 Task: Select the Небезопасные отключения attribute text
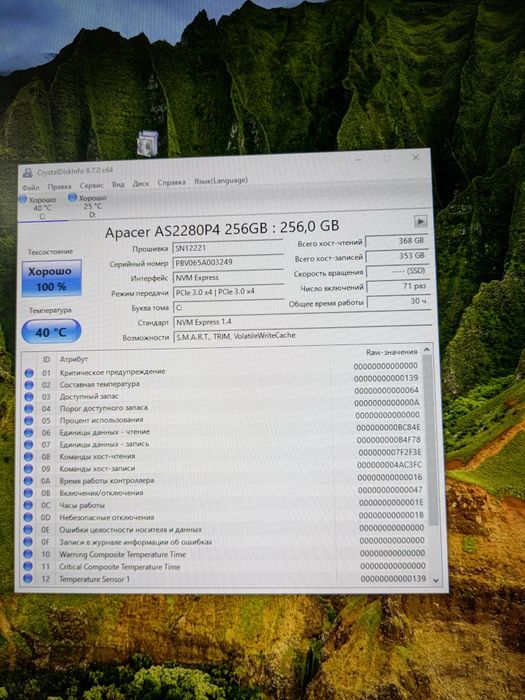click(x=107, y=518)
